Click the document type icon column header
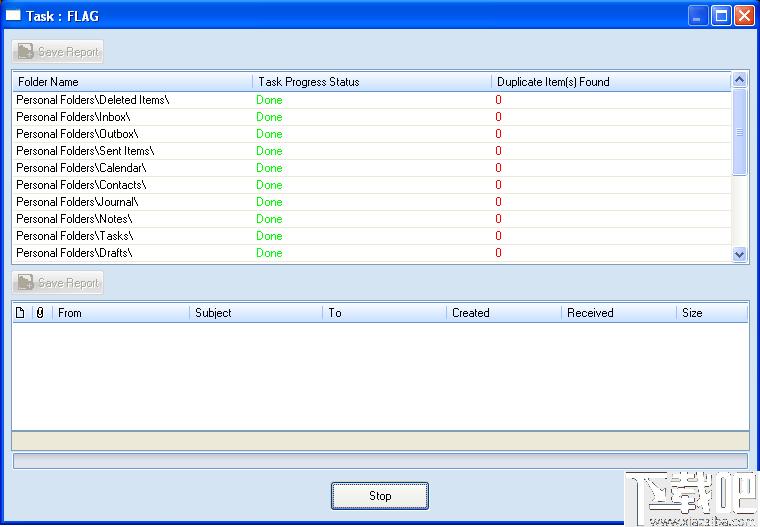This screenshot has width=760, height=527. [20, 313]
